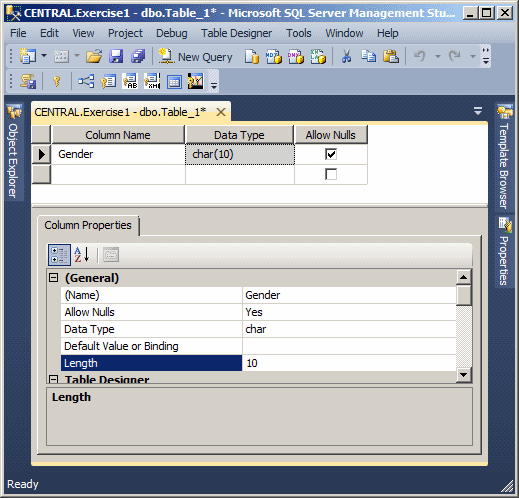Image resolution: width=519 pixels, height=498 pixels.
Task: Collapse the Table Designer section
Action: [x=54, y=379]
